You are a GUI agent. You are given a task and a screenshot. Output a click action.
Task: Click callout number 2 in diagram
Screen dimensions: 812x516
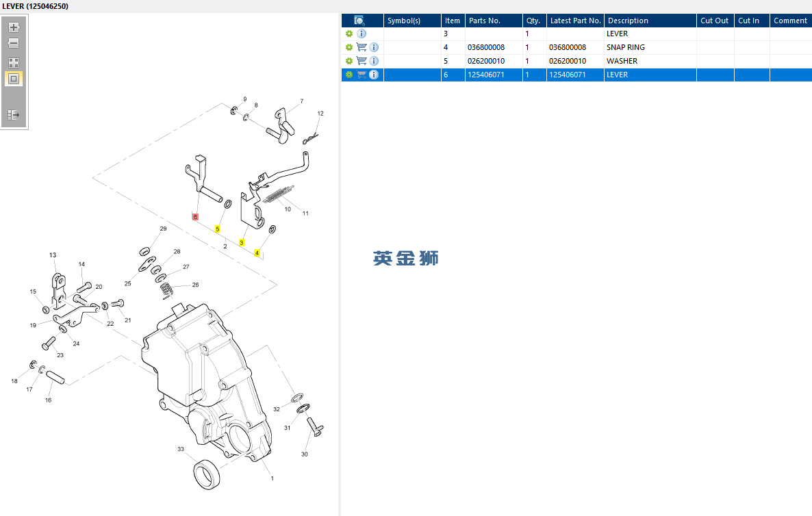pos(225,246)
